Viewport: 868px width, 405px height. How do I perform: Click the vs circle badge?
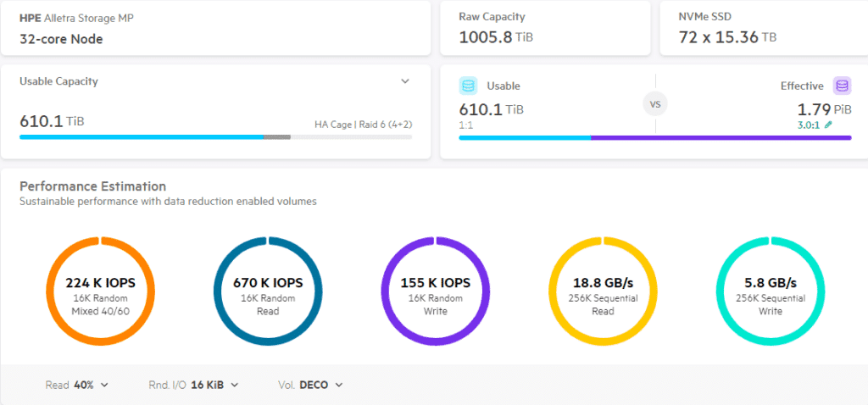click(x=655, y=104)
